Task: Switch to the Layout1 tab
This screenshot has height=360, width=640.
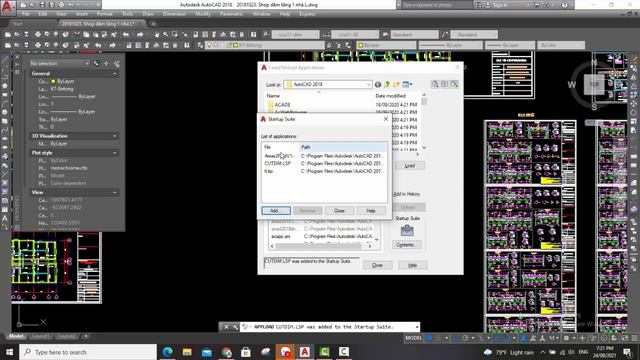Action: click(x=40, y=337)
